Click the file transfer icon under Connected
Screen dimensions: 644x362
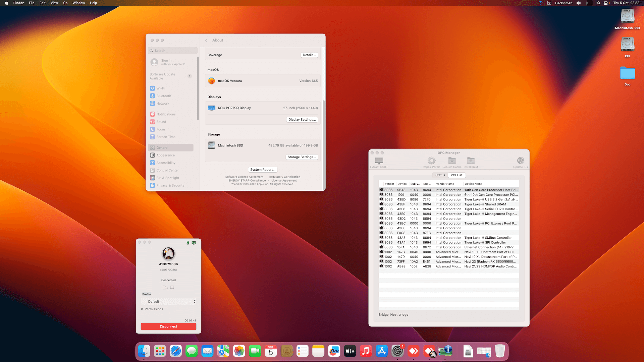click(165, 288)
